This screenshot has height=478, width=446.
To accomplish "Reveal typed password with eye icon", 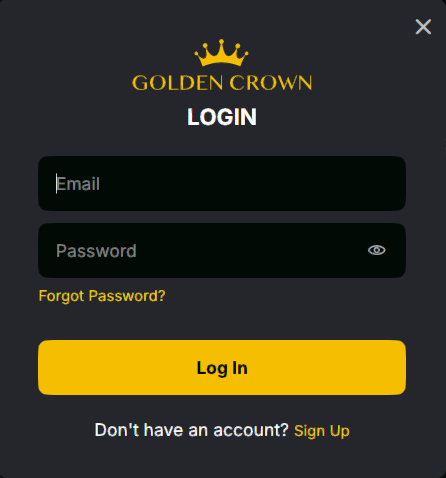I will coord(377,250).
